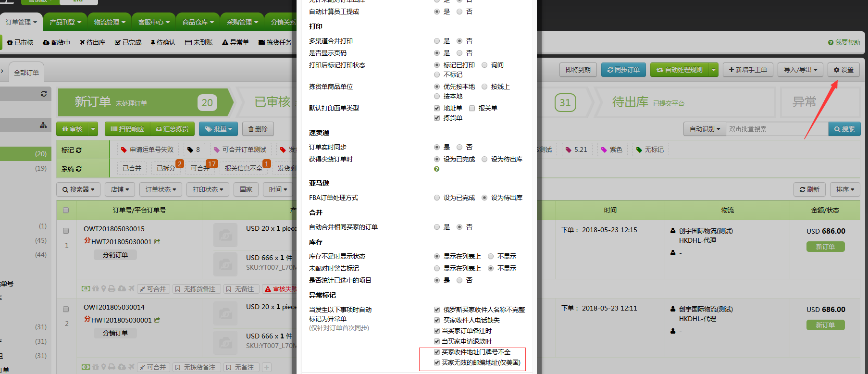Screen dimensions: 868x374
Task: Click 即将到期 button
Action: (x=578, y=70)
